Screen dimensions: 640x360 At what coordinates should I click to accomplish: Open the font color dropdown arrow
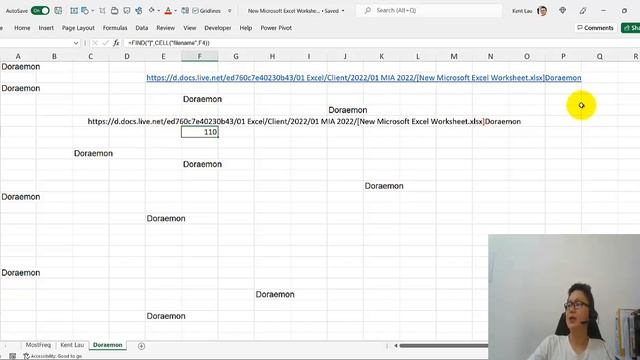click(175, 11)
